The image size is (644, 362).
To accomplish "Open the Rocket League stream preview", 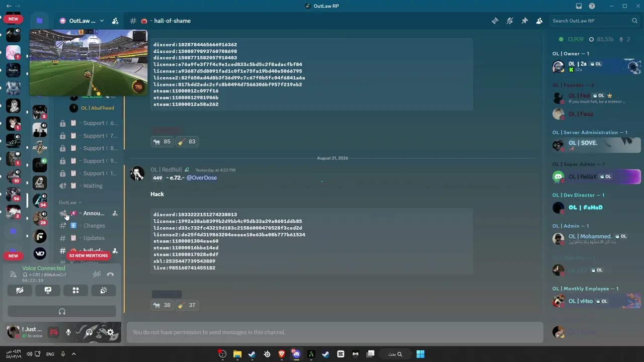I will [x=89, y=63].
